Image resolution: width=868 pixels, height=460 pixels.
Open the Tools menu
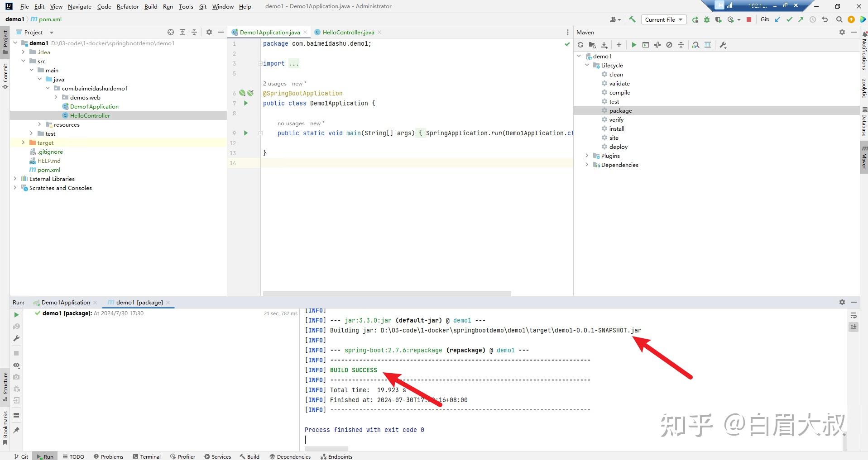click(x=186, y=6)
